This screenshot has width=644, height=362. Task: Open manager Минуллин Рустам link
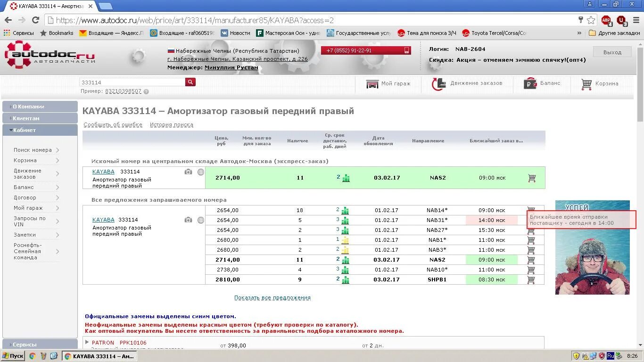tap(231, 67)
